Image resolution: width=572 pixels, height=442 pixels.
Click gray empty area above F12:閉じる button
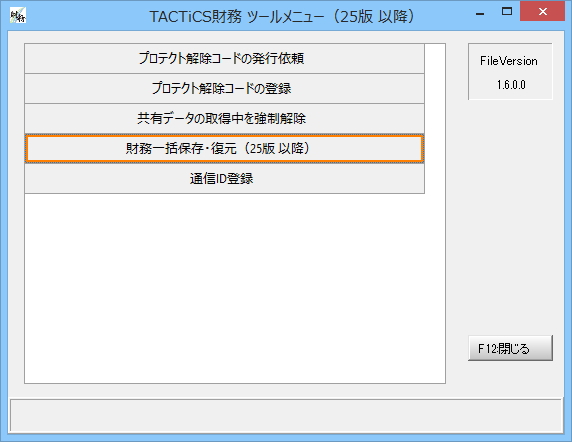[510, 217]
